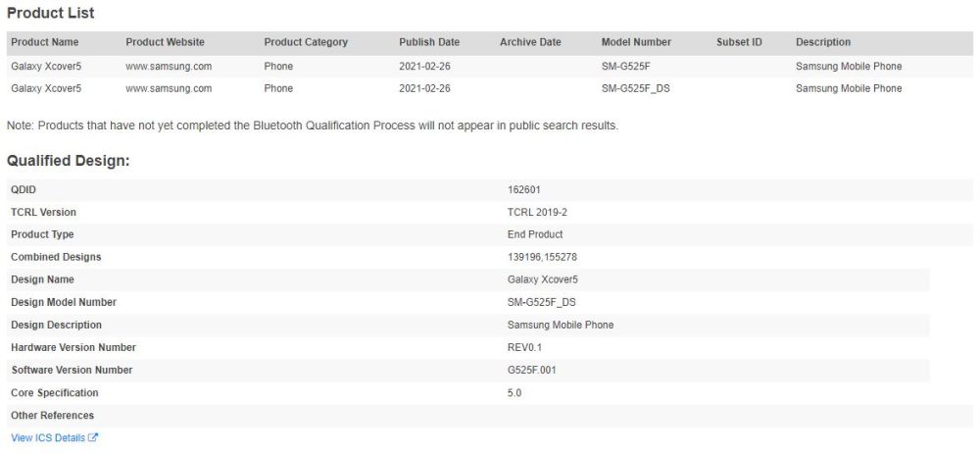Image resolution: width=980 pixels, height=454 pixels.
Task: Click the Product Name column header
Action: [x=45, y=42]
